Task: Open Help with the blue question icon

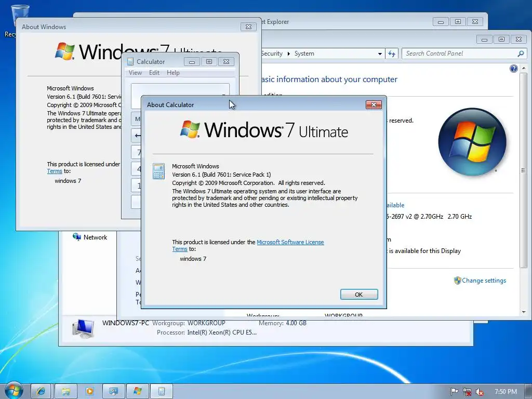Action: click(x=514, y=69)
